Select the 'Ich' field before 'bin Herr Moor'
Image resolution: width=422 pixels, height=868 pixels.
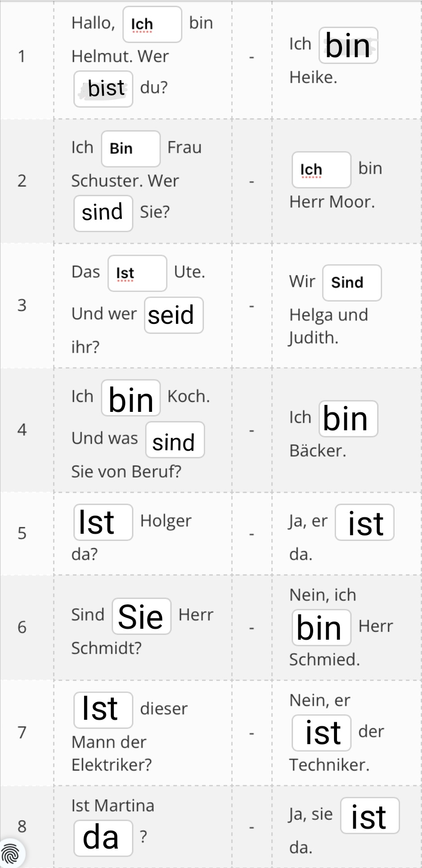[x=322, y=170]
